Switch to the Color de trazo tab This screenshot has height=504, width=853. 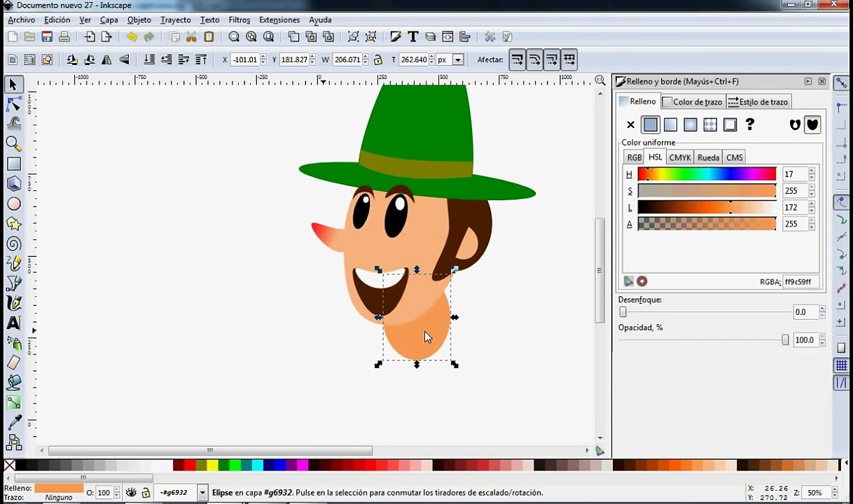693,102
